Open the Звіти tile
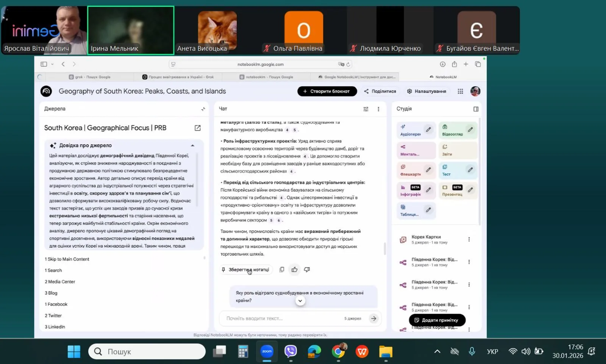The height and width of the screenshot is (364, 606). tap(458, 150)
